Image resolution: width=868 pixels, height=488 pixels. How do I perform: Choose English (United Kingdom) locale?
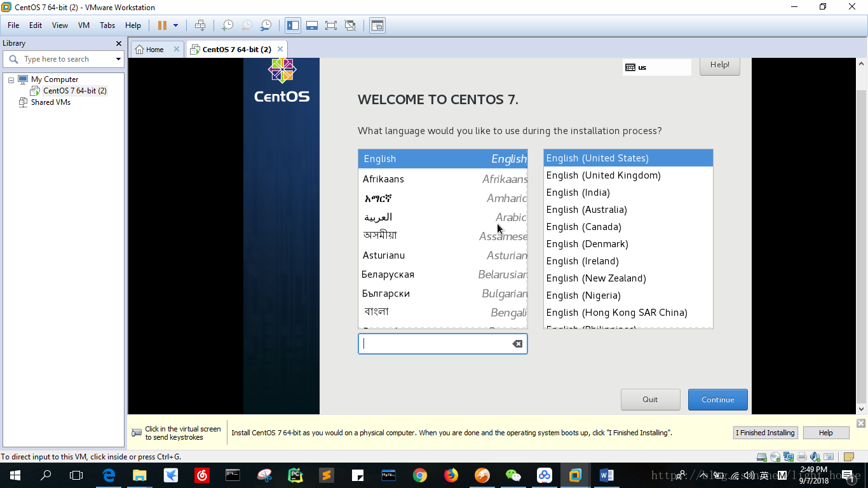628,175
